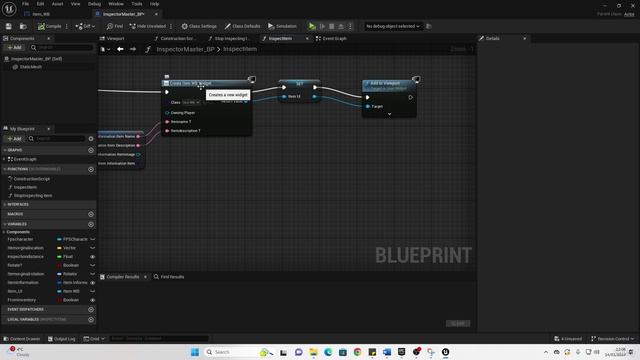
Task: Click add icon beside FUNCTIONS section
Action: [91, 169]
